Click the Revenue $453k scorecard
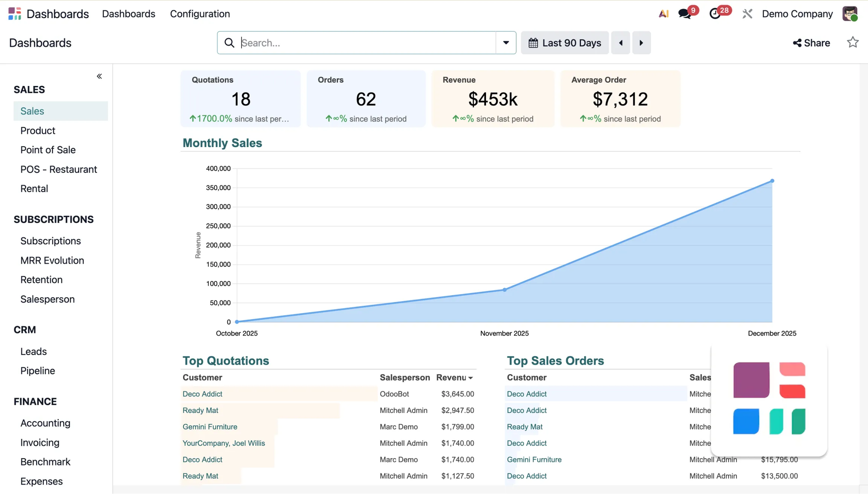The width and height of the screenshot is (868, 494). (493, 99)
